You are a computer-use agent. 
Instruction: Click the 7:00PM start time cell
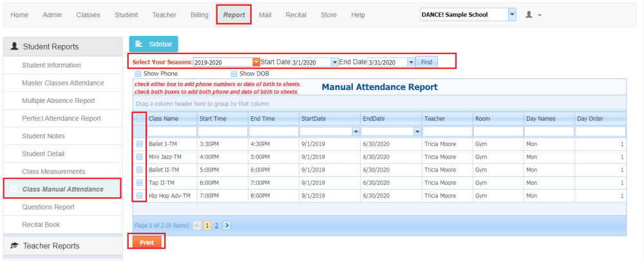click(222, 196)
